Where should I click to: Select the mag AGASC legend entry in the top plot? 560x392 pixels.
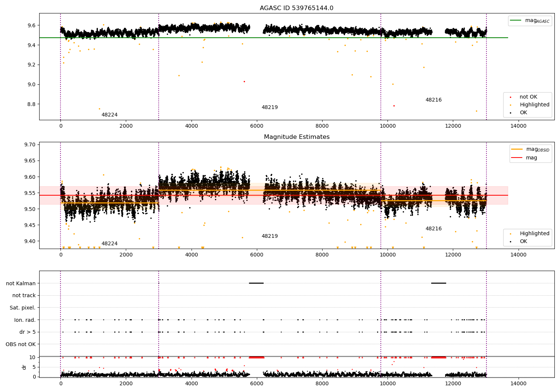pos(530,21)
